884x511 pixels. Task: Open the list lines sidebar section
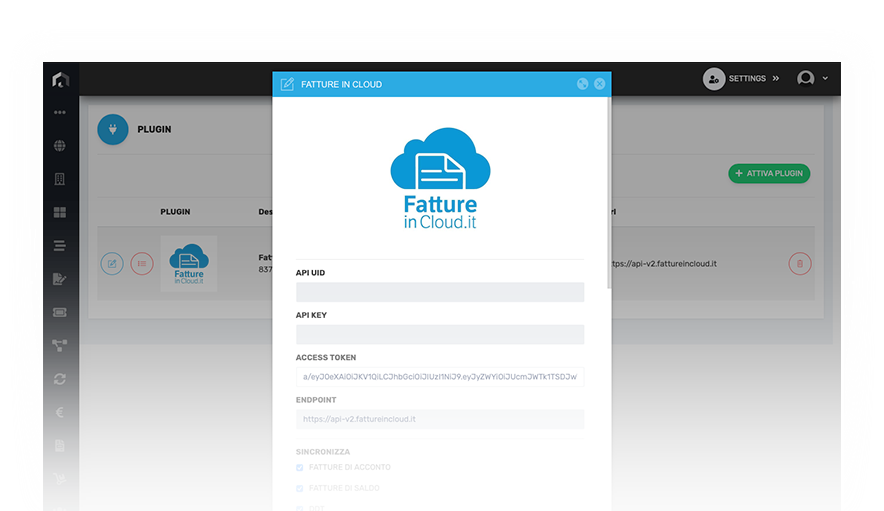coord(60,245)
